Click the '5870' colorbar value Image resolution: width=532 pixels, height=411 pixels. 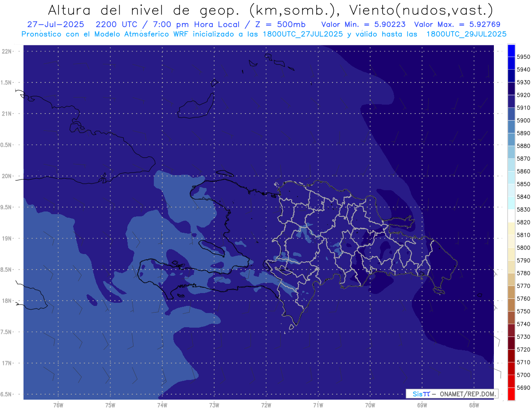[x=523, y=159]
